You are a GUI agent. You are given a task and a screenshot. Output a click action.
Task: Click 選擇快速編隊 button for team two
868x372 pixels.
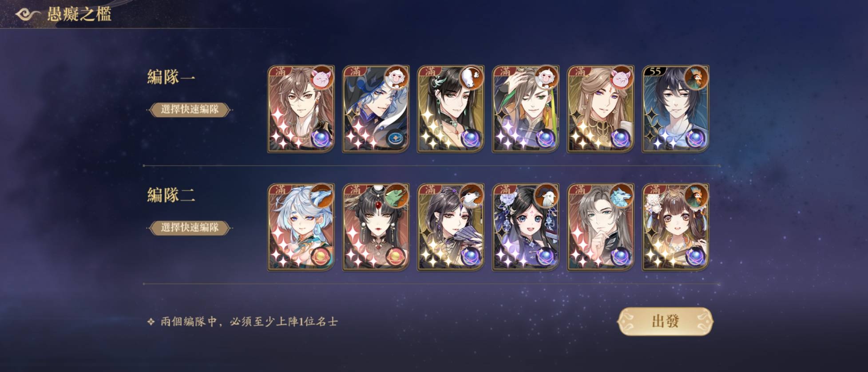click(190, 228)
